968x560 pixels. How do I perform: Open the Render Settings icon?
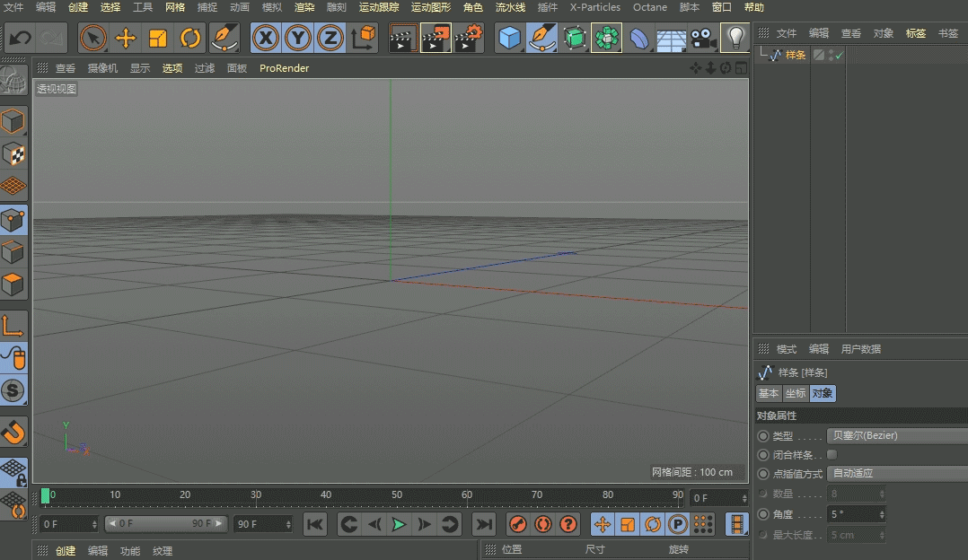pyautogui.click(x=471, y=38)
